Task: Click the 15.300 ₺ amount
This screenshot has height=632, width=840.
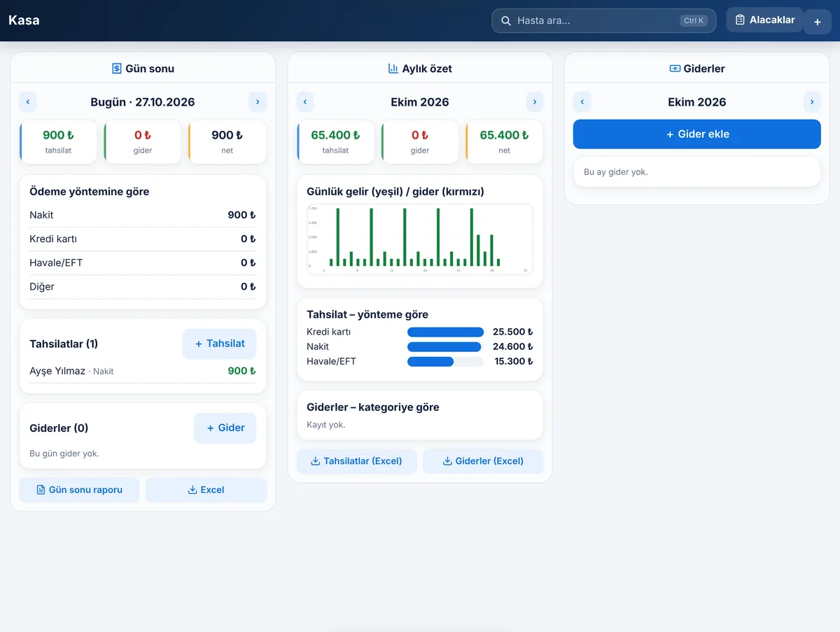Action: (x=514, y=362)
